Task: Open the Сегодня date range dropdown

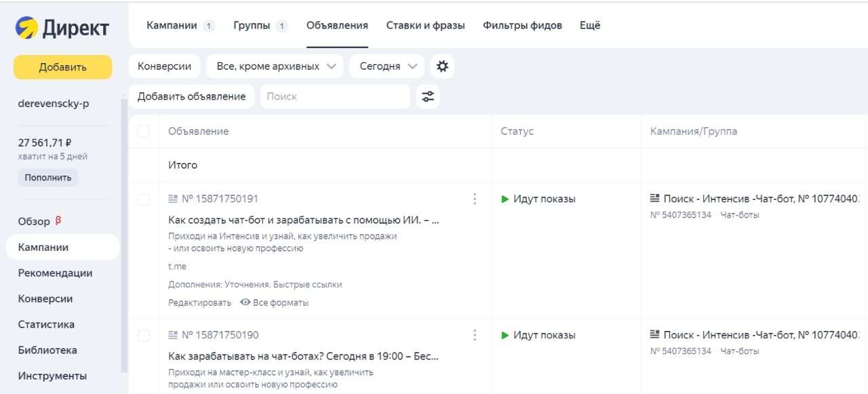Action: pos(387,66)
